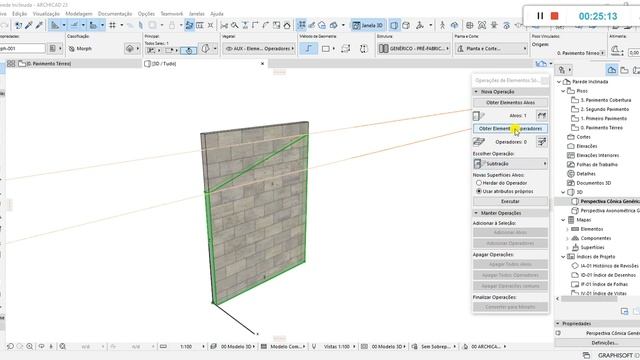The width and height of the screenshot is (640, 360).
Task: Click the select targets icon right of Alvos: 1
Action: (542, 116)
